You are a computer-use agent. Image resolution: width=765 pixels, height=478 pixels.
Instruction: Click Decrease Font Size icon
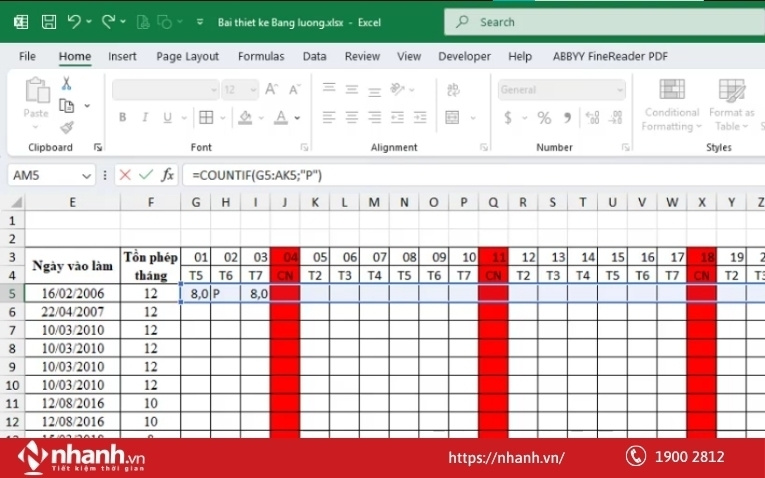click(294, 89)
